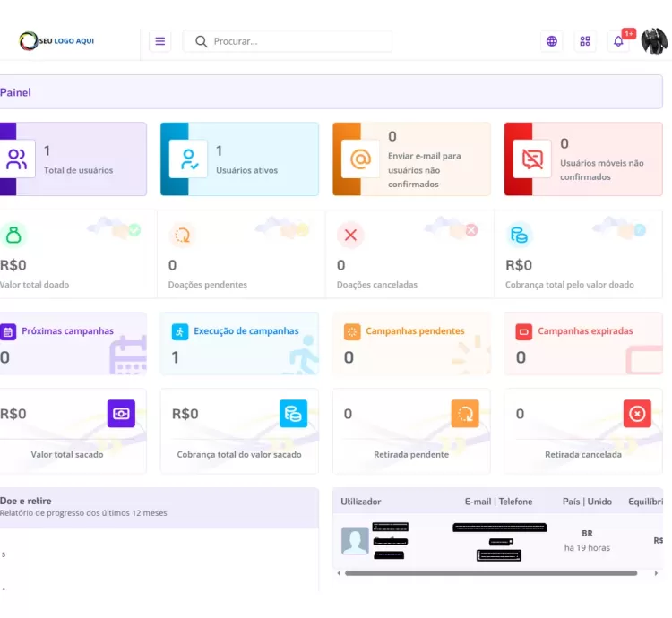Click the Valor total doado money bag icon
Screen dimensions: 672x618
pyautogui.click(x=13, y=235)
